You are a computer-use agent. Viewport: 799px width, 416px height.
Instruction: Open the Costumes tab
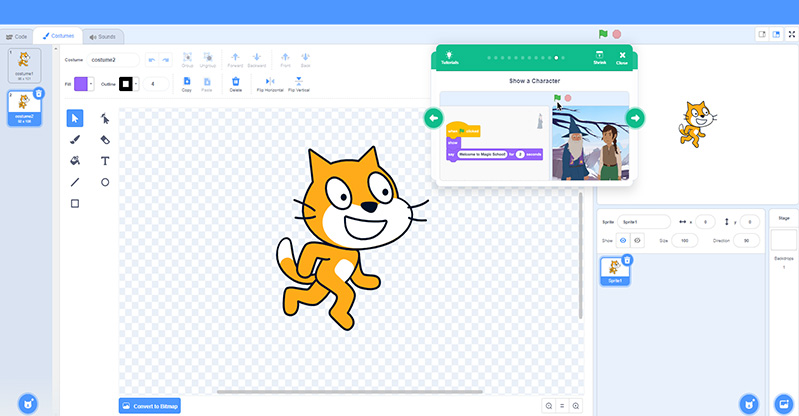click(58, 36)
